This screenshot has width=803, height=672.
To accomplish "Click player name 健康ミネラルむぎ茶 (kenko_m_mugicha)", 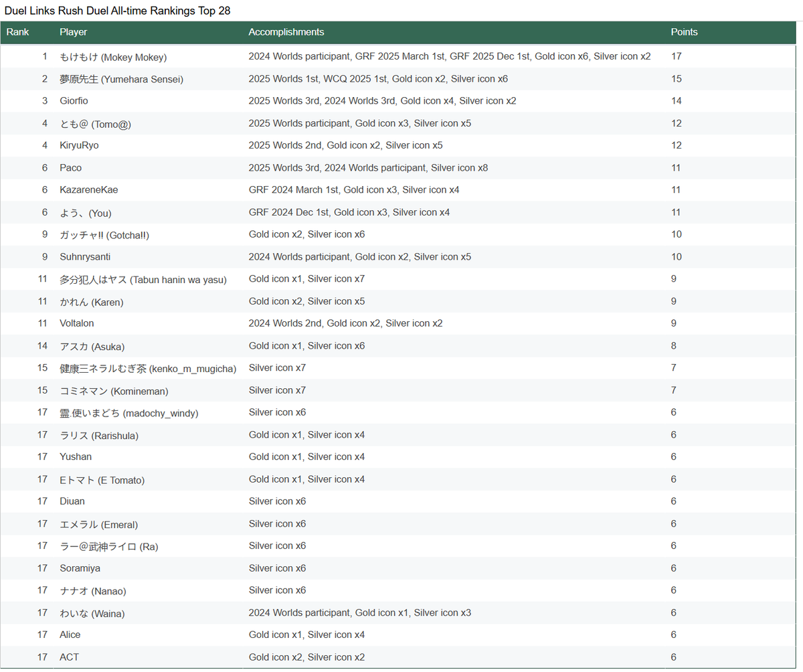I will pos(148,368).
